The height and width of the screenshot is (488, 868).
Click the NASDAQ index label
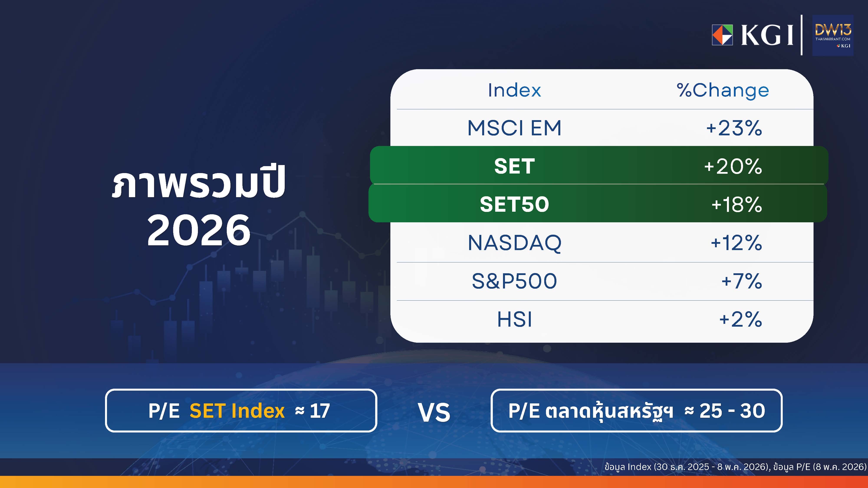click(x=515, y=243)
